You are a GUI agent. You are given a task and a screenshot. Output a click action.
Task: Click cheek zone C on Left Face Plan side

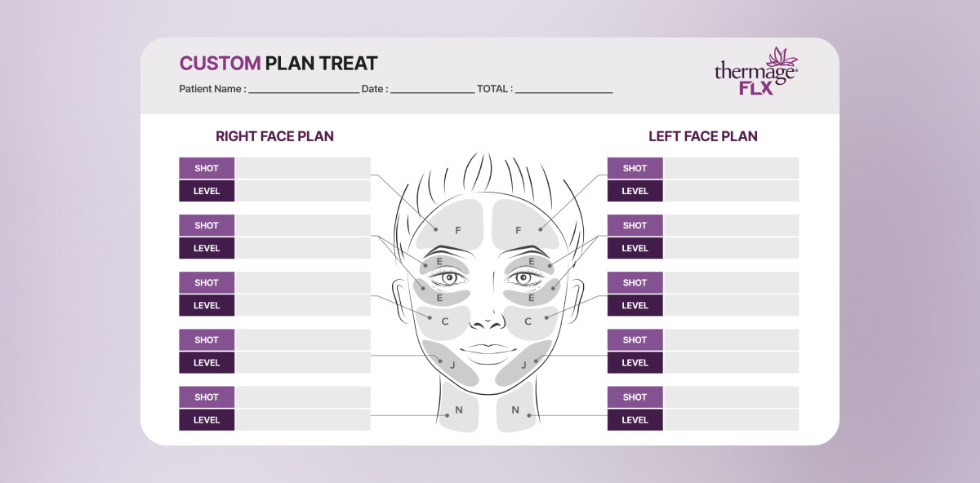(x=528, y=321)
